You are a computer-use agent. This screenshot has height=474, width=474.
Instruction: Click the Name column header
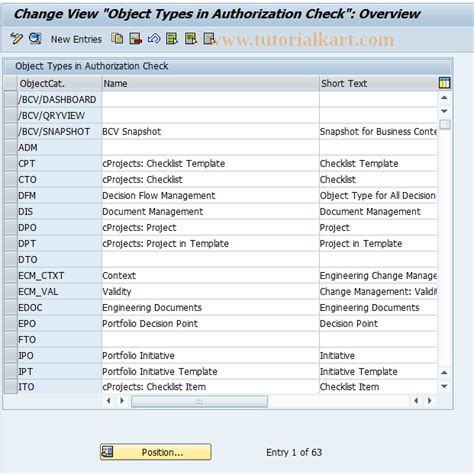(x=210, y=83)
